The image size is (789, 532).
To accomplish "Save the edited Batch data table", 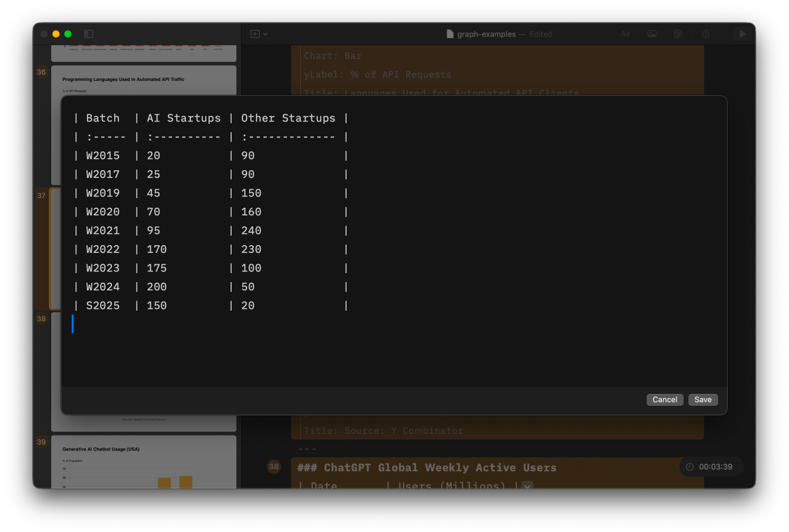I will pos(703,399).
